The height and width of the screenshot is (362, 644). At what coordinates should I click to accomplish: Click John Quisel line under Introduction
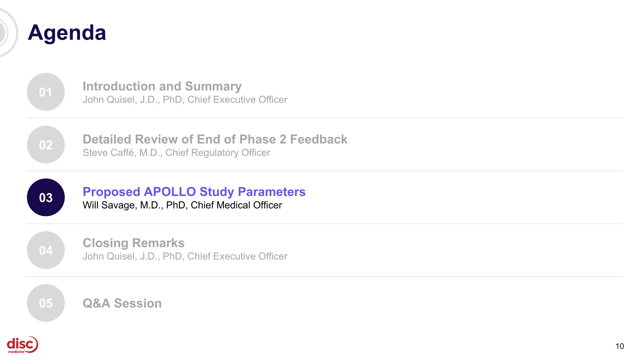click(x=185, y=100)
